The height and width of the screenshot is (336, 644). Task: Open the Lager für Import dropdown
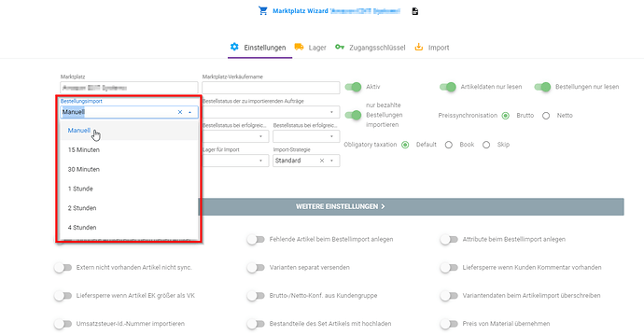coord(236,161)
